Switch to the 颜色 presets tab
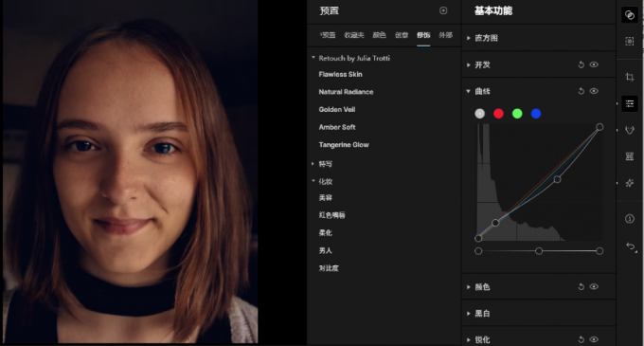This screenshot has height=346, width=644. tap(379, 35)
